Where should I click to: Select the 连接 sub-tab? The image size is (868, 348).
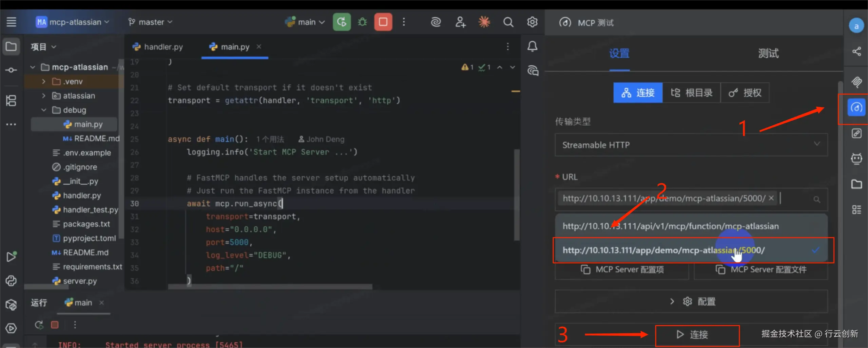[x=638, y=93]
